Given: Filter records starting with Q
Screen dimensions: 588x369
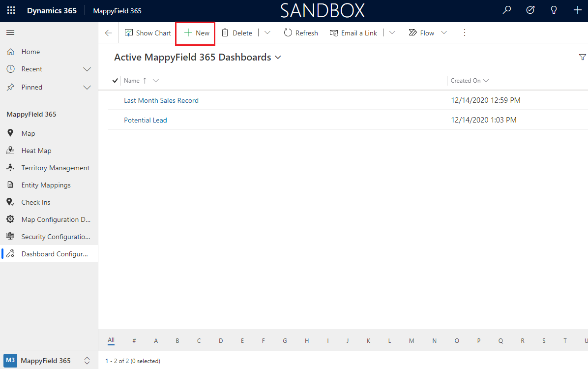Looking at the screenshot, I should (x=500, y=341).
